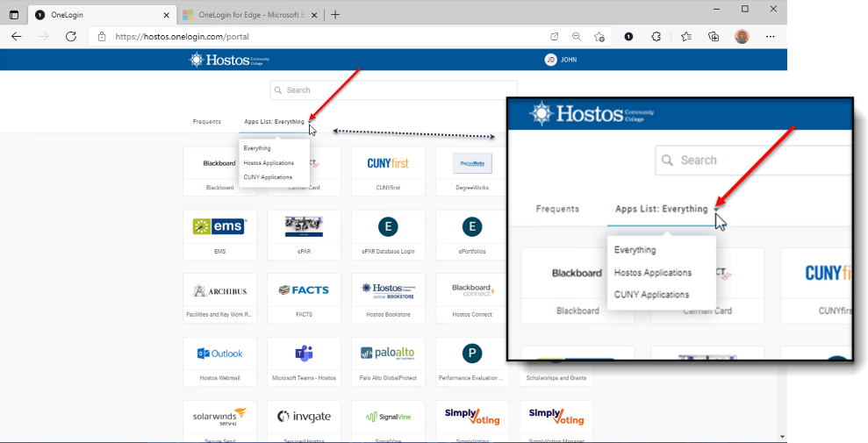Image resolution: width=868 pixels, height=443 pixels.
Task: Open Edge Settings and more ellipsis menu
Action: (770, 37)
